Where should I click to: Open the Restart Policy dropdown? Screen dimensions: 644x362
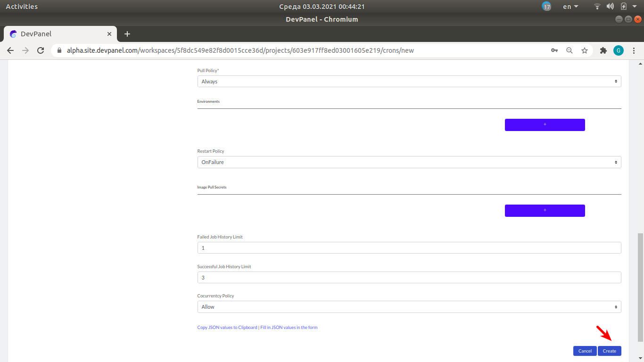409,162
